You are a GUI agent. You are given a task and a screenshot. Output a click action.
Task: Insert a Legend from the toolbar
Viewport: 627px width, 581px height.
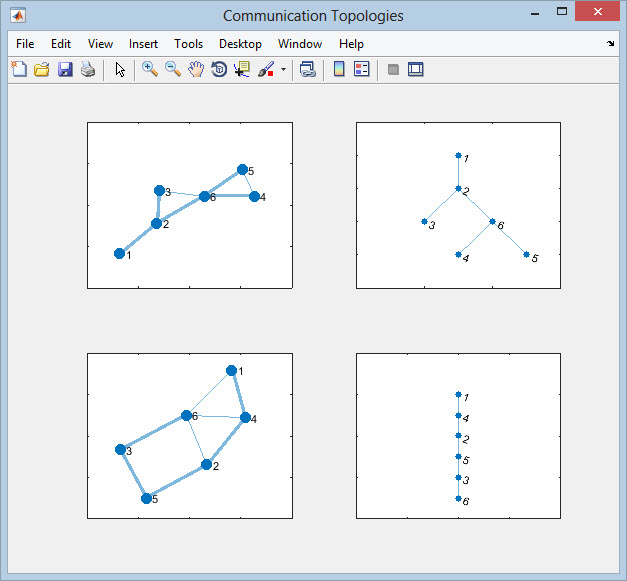[x=362, y=69]
